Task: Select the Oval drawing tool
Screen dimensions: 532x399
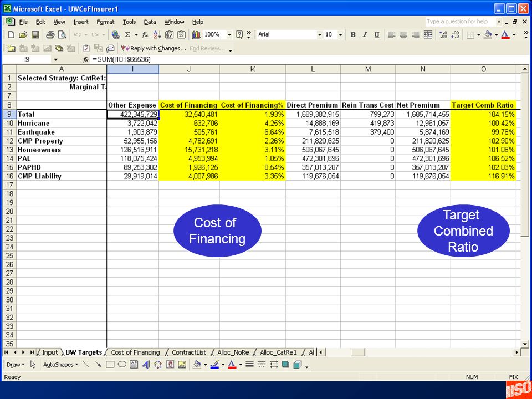Action: point(122,365)
